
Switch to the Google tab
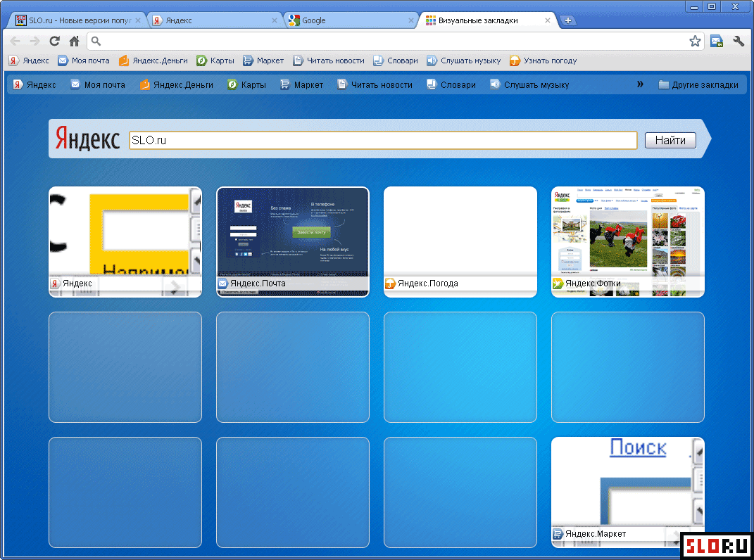point(351,20)
